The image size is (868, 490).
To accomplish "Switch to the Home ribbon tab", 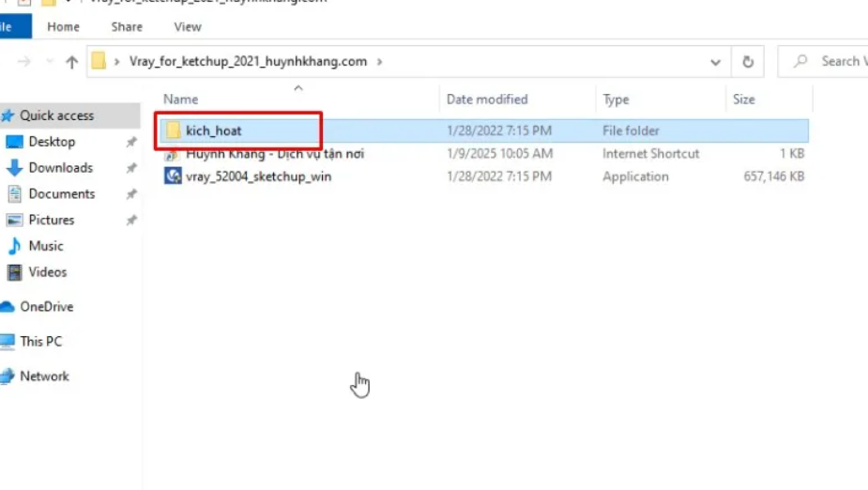I will pyautogui.click(x=63, y=27).
